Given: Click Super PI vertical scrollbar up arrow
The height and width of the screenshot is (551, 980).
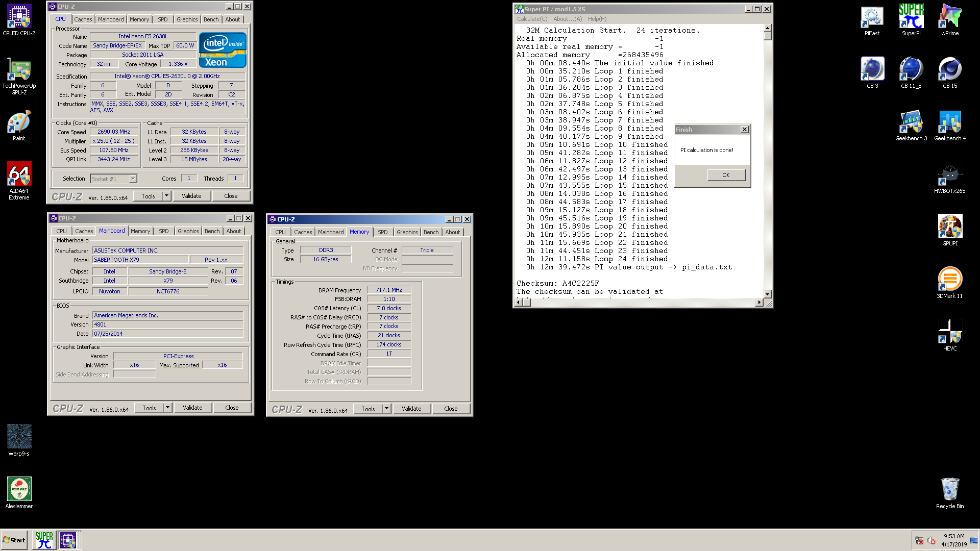Looking at the screenshot, I should point(767,28).
